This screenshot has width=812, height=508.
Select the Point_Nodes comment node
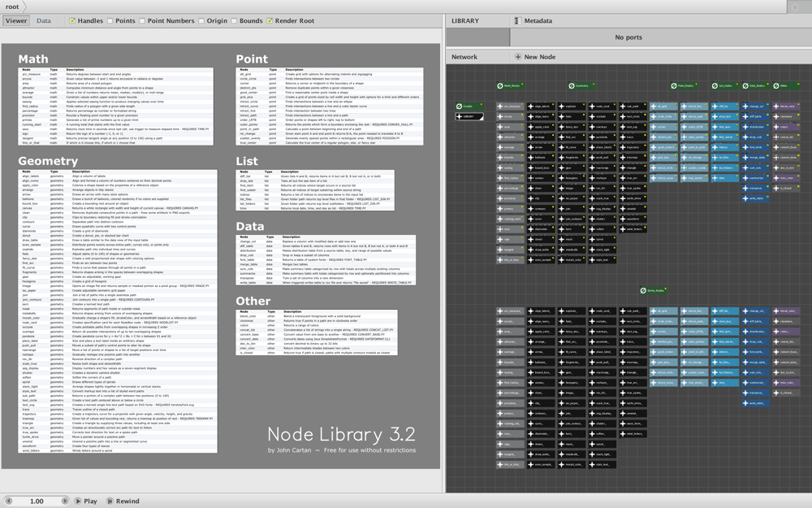pos(684,85)
